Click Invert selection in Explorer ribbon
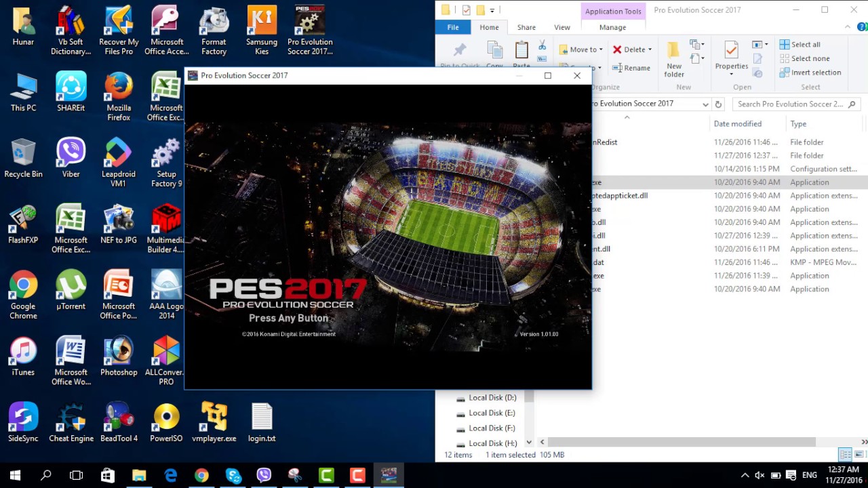The image size is (868, 488). [x=810, y=73]
